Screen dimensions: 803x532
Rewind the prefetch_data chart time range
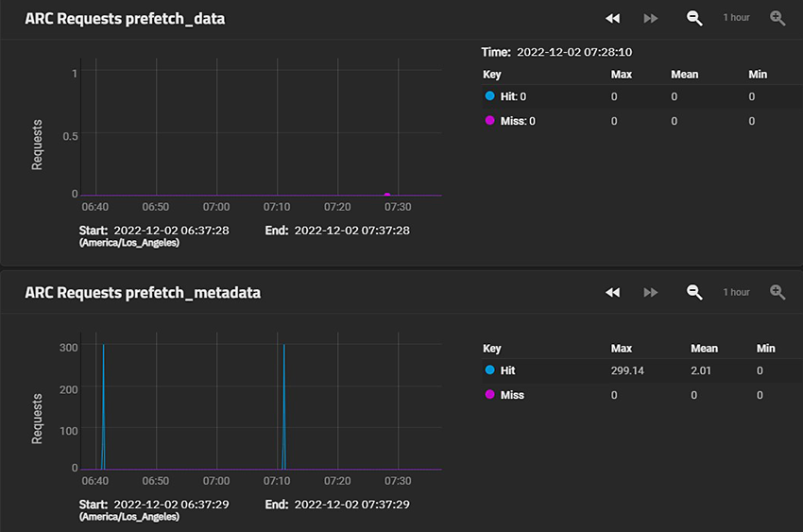(612, 18)
